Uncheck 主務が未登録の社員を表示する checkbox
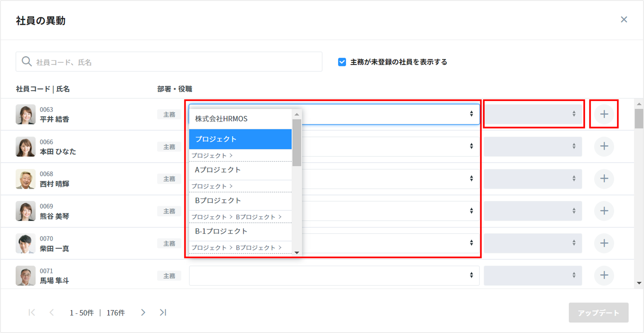Viewport: 644px width, 333px height. point(342,62)
